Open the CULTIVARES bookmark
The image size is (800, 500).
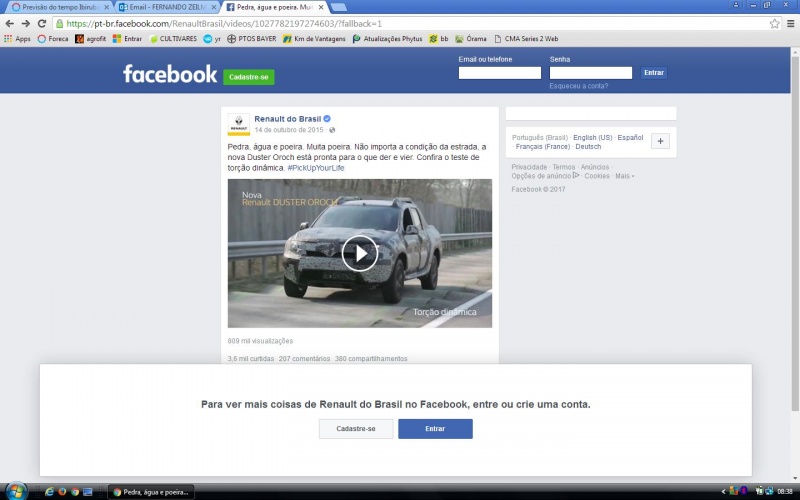(x=173, y=39)
